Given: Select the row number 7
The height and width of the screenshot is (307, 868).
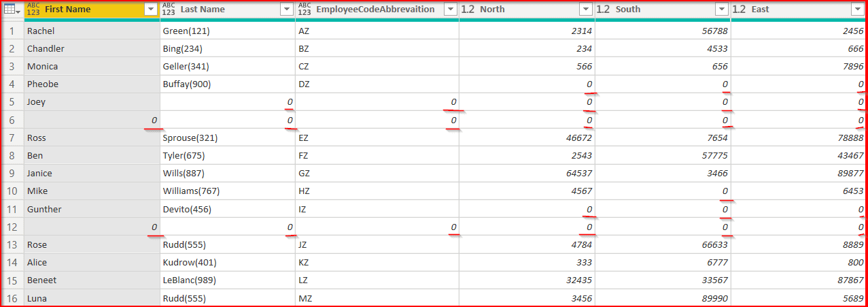Looking at the screenshot, I should click(x=12, y=138).
